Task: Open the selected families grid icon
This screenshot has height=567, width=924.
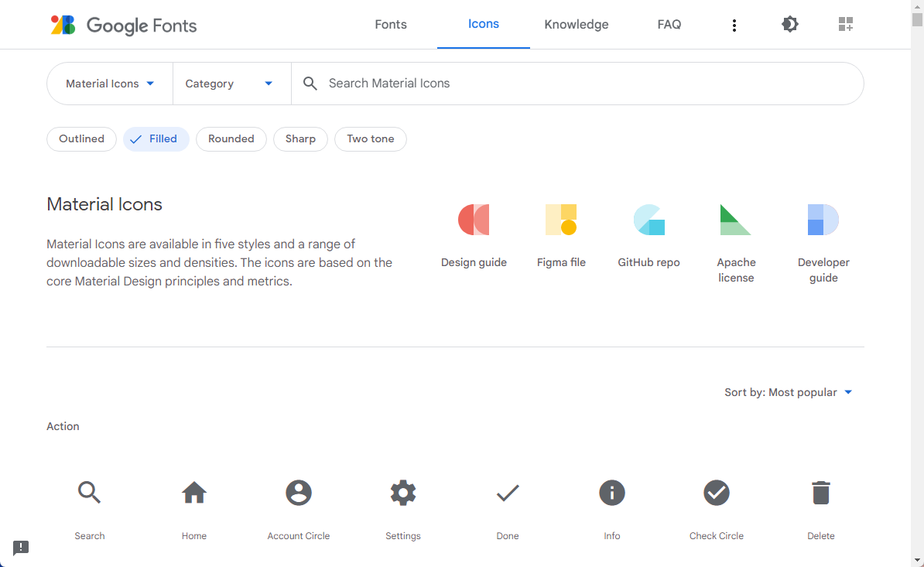Action: tap(846, 24)
